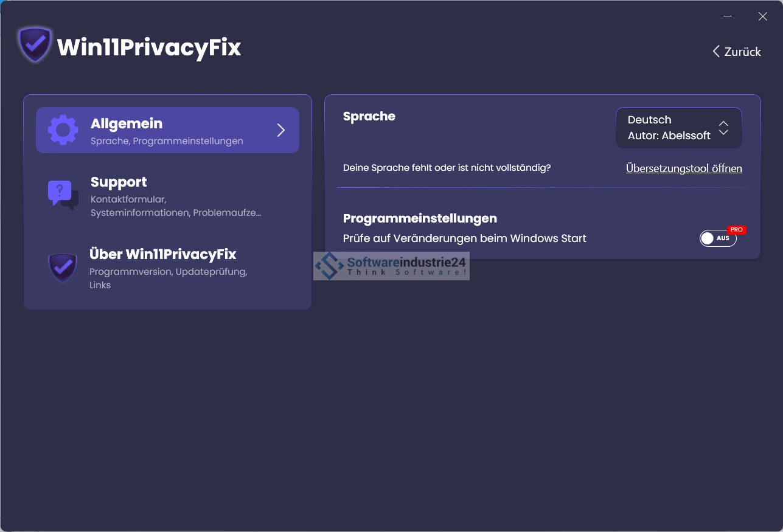This screenshot has height=532, width=783.
Task: Click the Sprache section heading
Action: 369,116
